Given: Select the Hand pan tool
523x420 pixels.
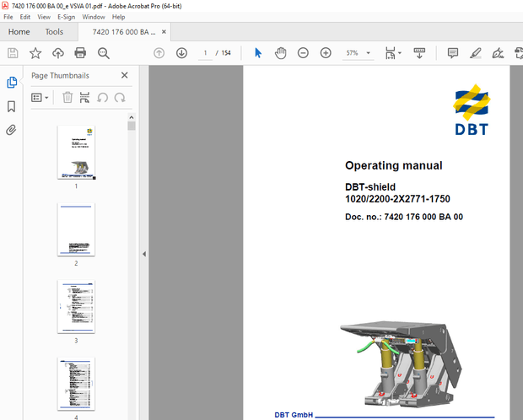Looking at the screenshot, I should (280, 53).
